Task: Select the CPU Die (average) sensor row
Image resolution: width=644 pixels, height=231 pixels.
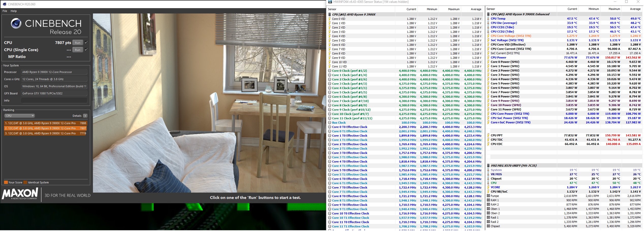Action: coord(564,23)
